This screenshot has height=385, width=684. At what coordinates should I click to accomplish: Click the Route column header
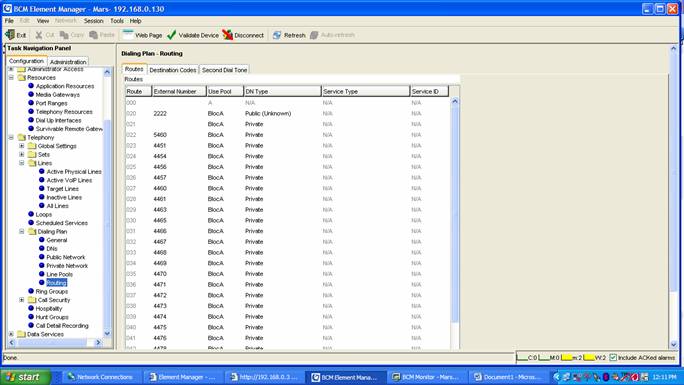pyautogui.click(x=138, y=92)
